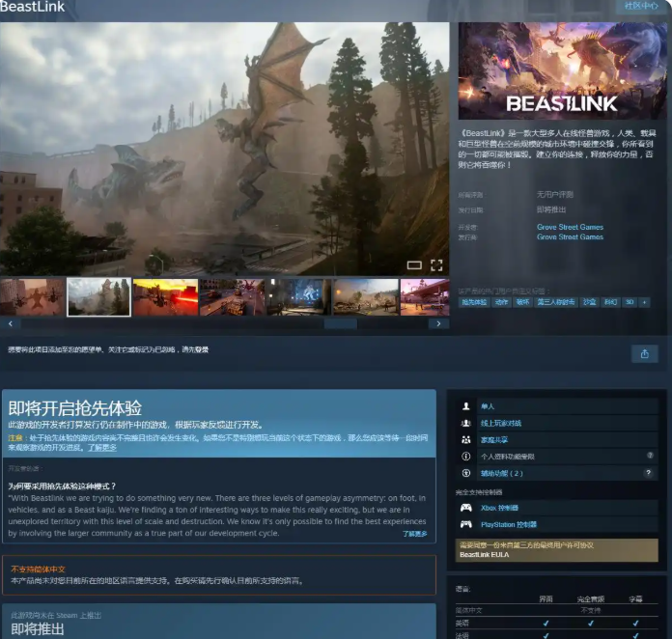Viewport: 672px width, 639px height.
Task: Open the Xbox 控制器 link
Action: tap(499, 508)
